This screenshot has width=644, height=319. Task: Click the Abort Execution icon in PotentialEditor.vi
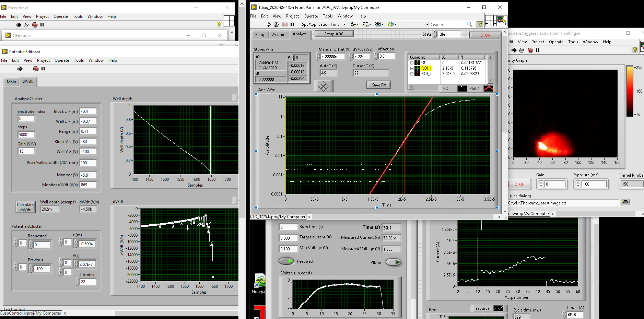(x=36, y=69)
